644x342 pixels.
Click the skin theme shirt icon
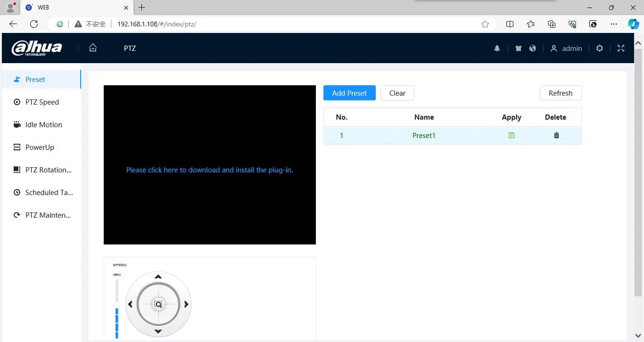[519, 48]
